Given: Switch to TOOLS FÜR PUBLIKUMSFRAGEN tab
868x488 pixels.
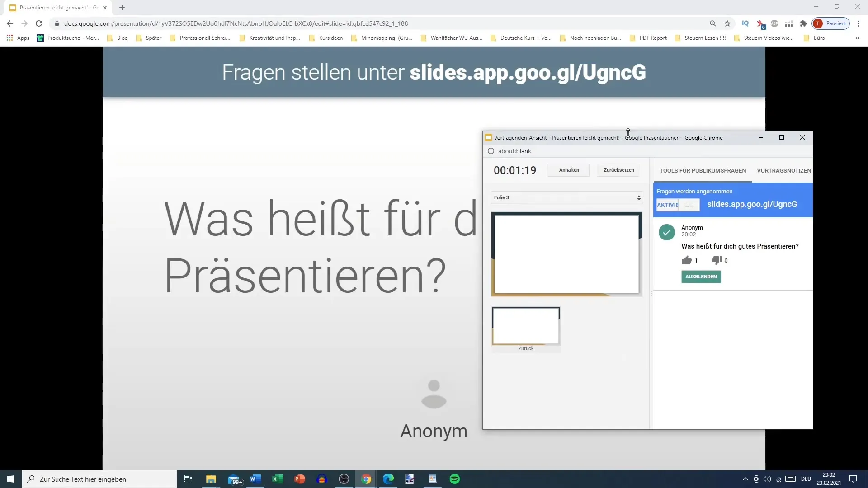Looking at the screenshot, I should pyautogui.click(x=703, y=171).
